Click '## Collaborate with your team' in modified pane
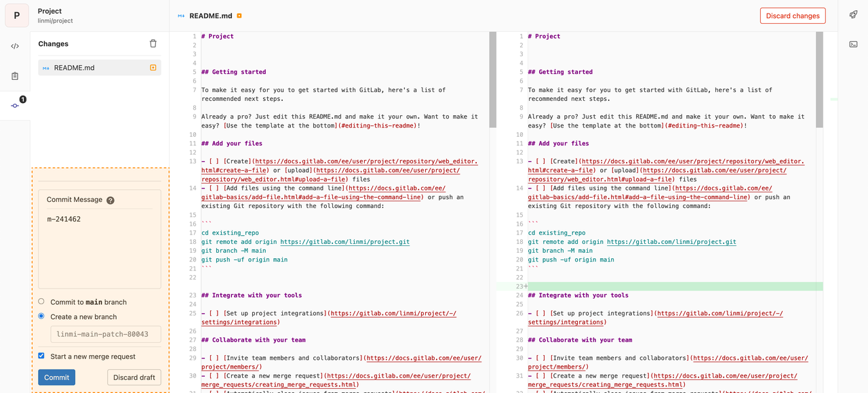 coord(580,340)
